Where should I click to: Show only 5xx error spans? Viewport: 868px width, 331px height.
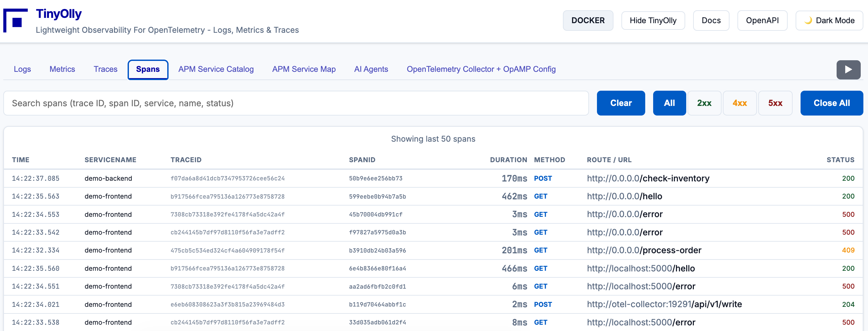[775, 103]
